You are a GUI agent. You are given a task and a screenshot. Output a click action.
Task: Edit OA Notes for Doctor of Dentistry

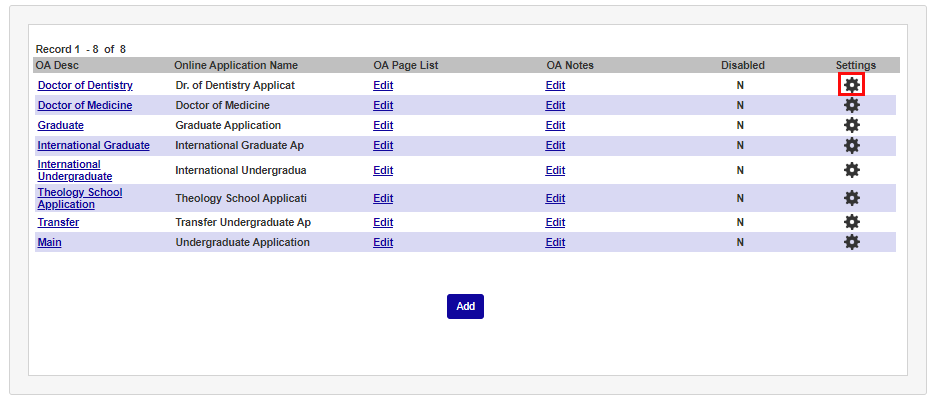point(555,85)
